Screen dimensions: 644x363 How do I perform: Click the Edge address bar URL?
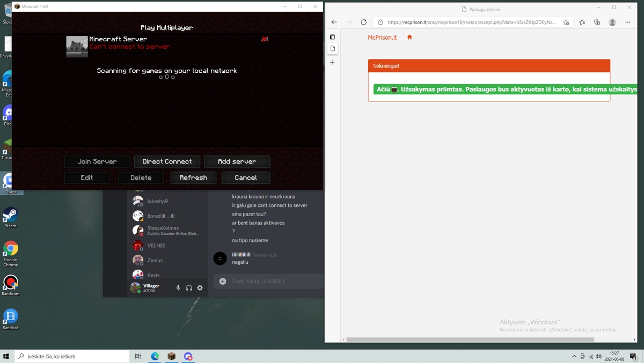[x=471, y=22]
